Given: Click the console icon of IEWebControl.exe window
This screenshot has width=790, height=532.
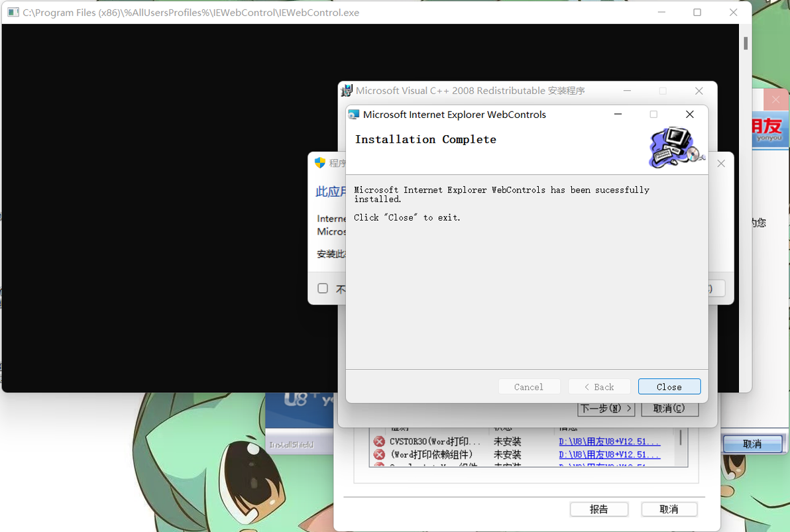Looking at the screenshot, I should 13,12.
